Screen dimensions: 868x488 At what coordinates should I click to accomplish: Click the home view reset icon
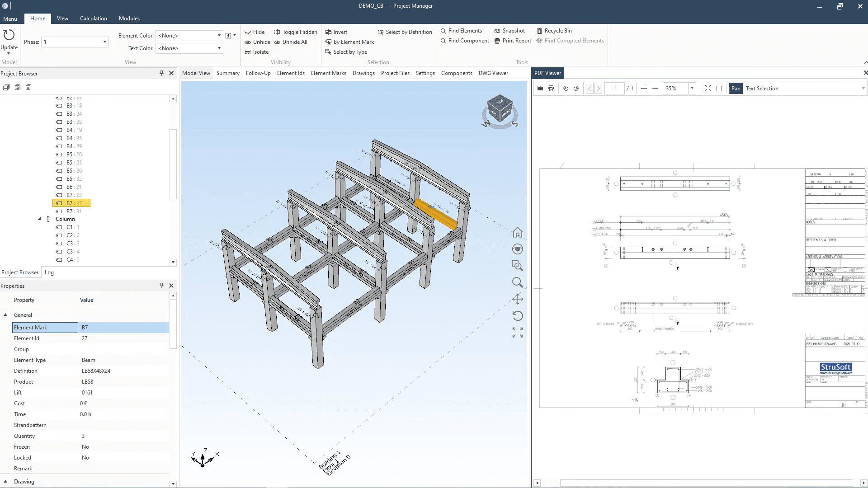point(518,233)
